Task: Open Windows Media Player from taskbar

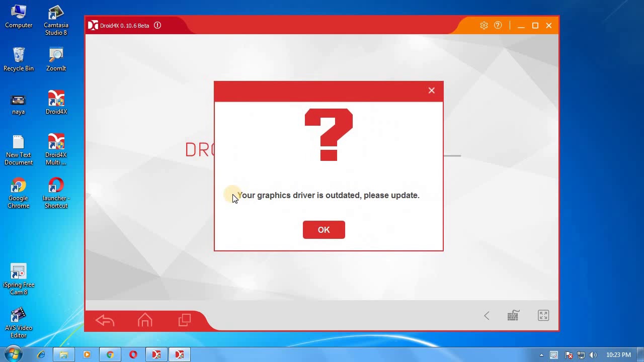Action: click(x=87, y=354)
